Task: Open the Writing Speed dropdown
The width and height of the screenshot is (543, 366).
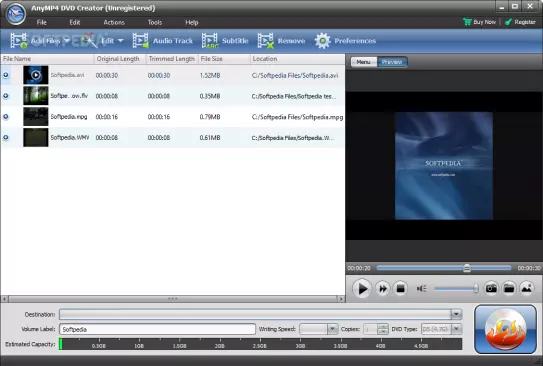Action: (x=332, y=329)
